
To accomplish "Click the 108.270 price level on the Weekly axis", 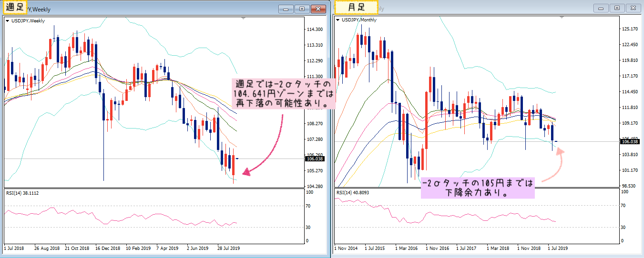I will [x=316, y=124].
